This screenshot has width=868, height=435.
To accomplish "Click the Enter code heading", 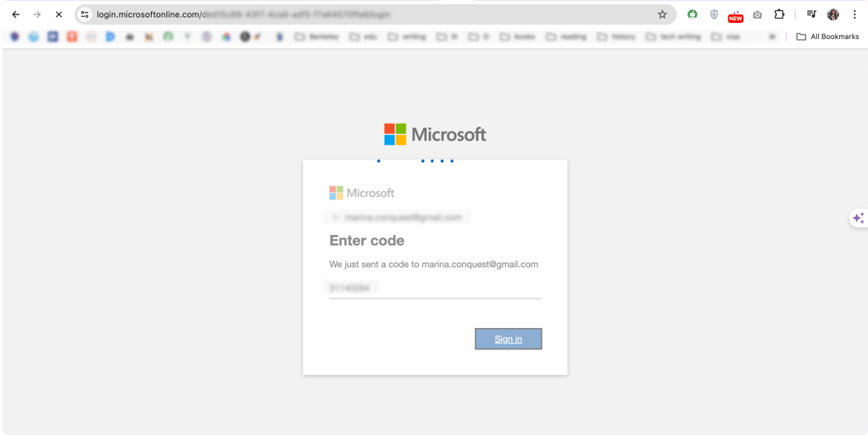I will [x=366, y=240].
